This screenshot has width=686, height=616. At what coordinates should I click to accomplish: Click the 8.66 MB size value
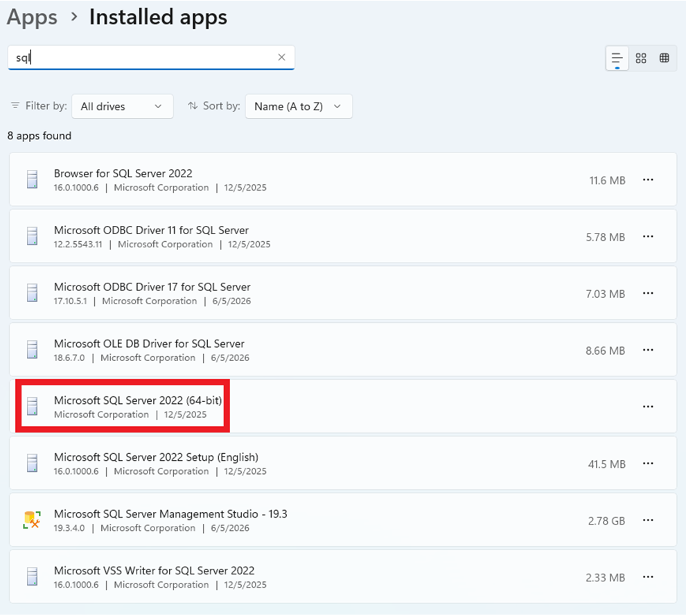(x=606, y=351)
